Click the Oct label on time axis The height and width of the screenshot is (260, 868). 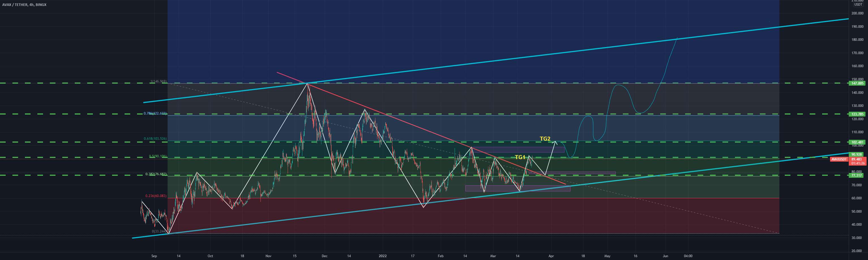click(x=210, y=256)
